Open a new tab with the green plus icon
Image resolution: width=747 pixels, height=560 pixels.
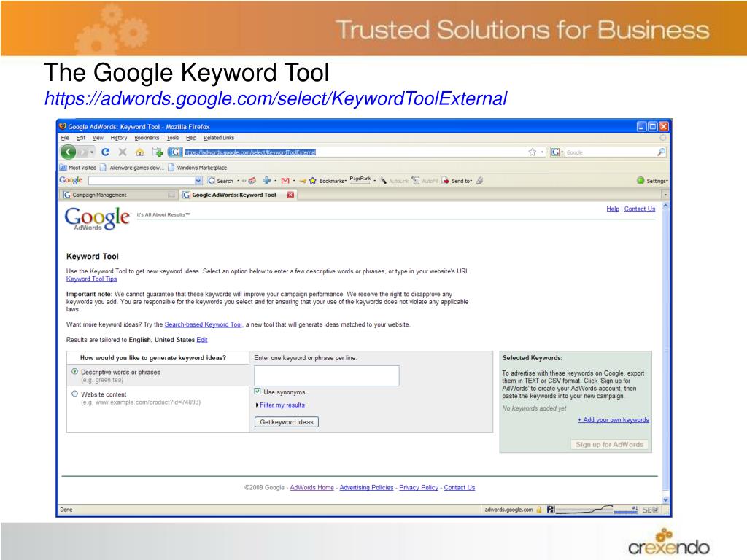[x=157, y=152]
